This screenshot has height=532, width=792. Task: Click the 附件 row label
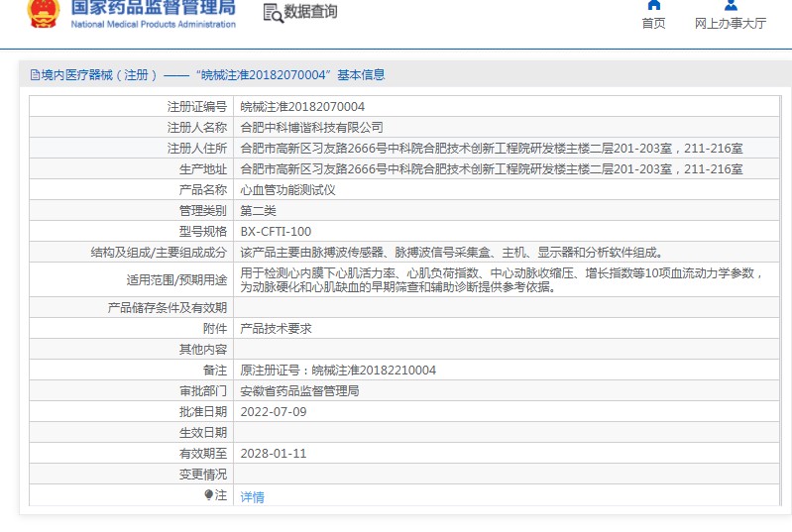(x=215, y=329)
